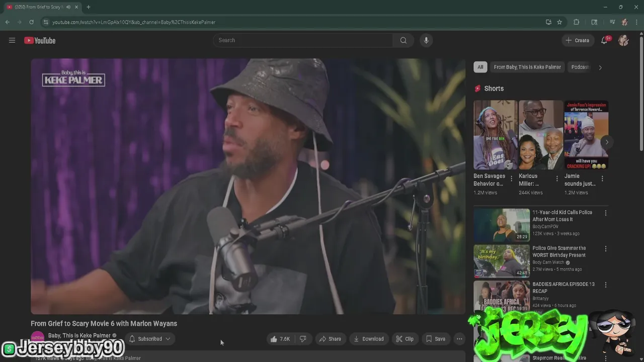Open 11-Year-old Kid Calls Police video thumbnail
644x362 pixels.
tap(502, 225)
